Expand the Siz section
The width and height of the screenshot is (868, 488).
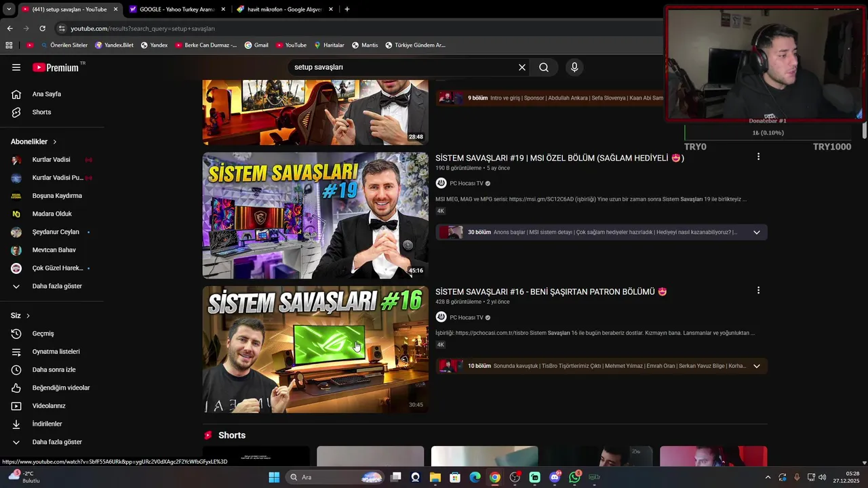pos(20,316)
